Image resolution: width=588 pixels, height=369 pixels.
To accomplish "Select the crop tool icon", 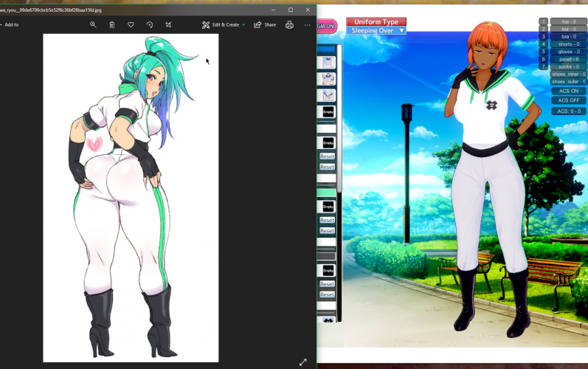I will tap(168, 24).
